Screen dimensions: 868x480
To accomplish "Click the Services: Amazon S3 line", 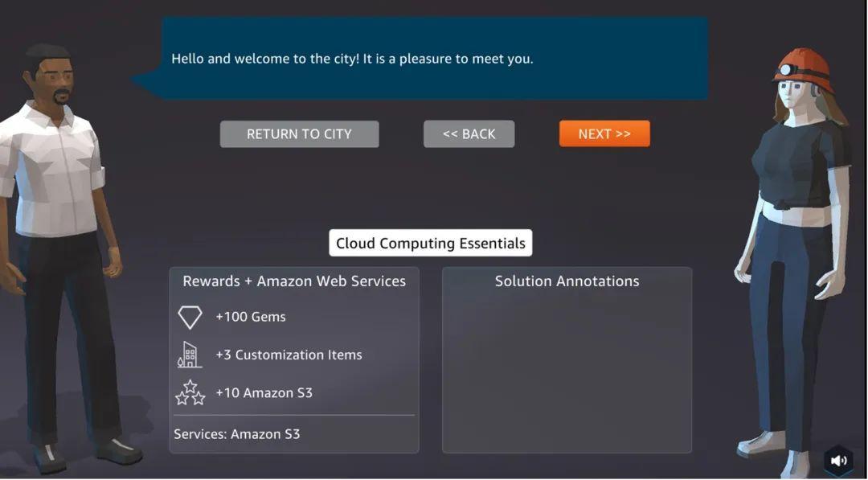I will (237, 434).
